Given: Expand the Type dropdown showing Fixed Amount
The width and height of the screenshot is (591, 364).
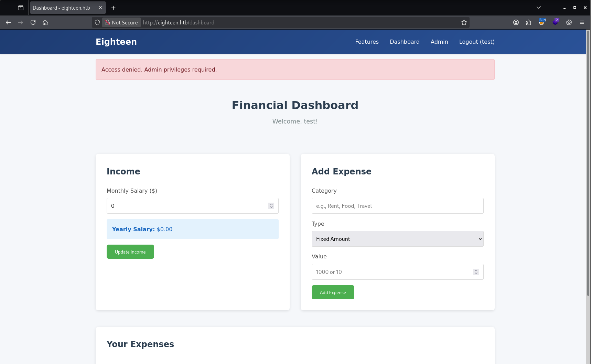Looking at the screenshot, I should coord(398,239).
